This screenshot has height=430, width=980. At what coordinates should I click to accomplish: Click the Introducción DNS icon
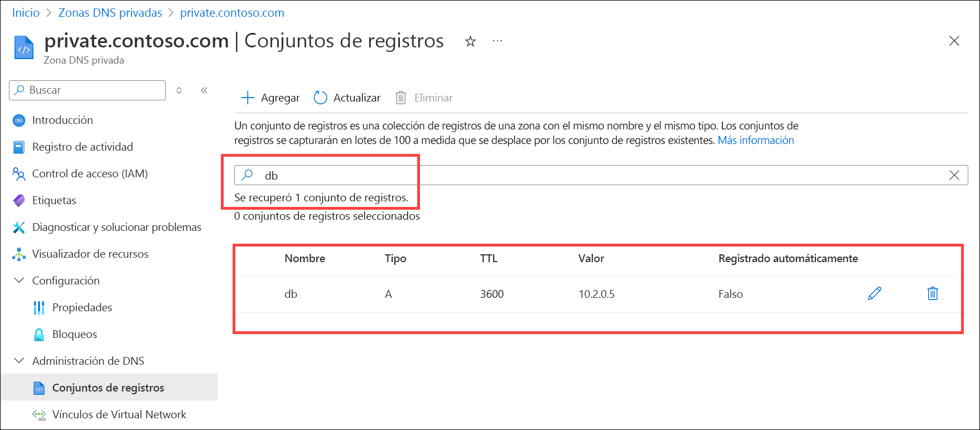(x=19, y=120)
